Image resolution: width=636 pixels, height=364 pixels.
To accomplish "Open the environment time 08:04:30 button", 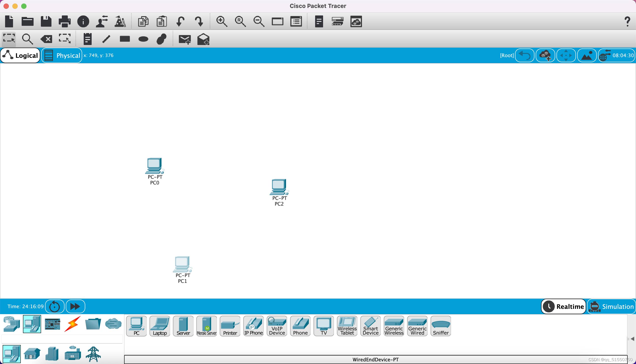I will click(617, 55).
